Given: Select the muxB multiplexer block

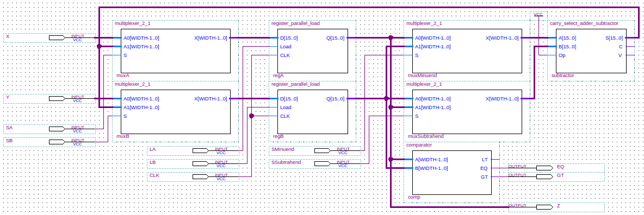Looking at the screenshot, I should click(175, 112).
